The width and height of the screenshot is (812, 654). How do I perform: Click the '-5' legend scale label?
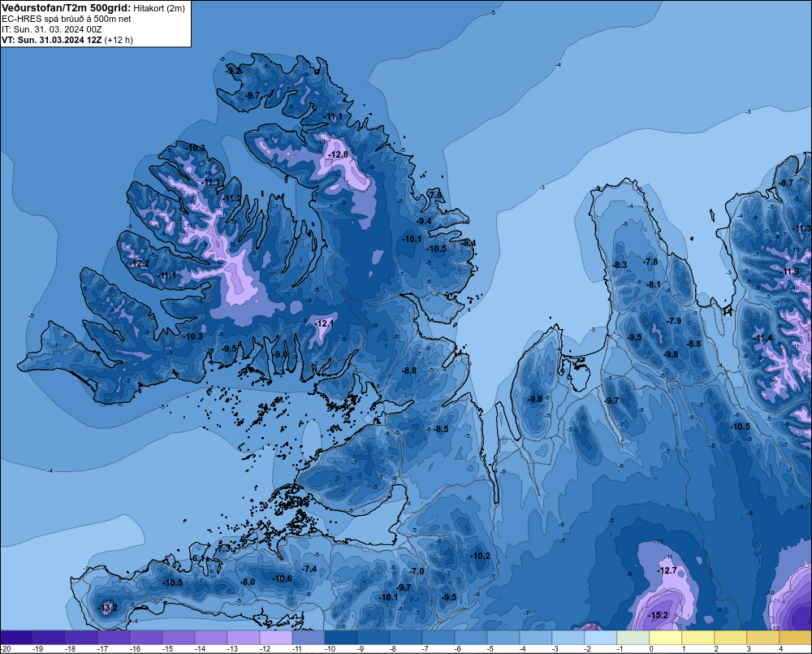coord(490,649)
